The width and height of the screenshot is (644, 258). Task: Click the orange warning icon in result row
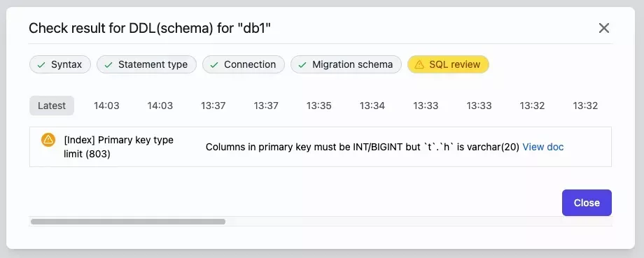(x=48, y=140)
